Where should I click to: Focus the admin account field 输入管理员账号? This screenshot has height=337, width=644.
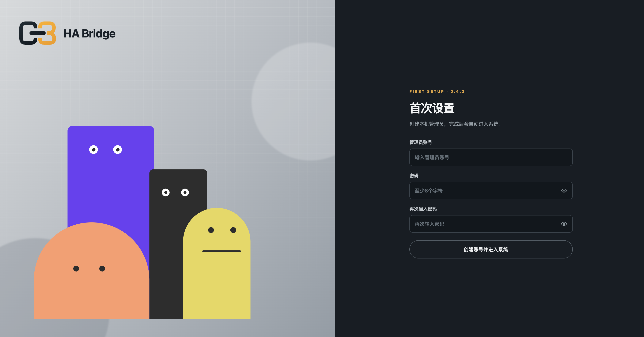pos(491,157)
